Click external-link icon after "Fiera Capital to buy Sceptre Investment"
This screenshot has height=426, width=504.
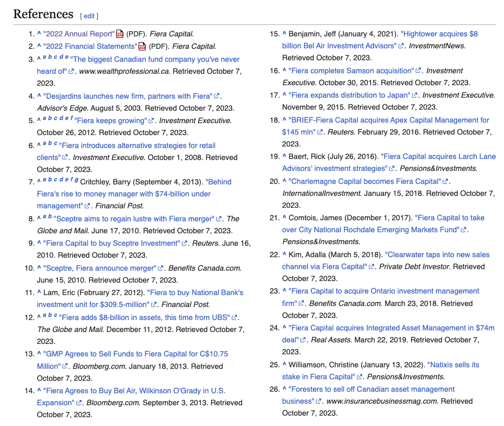point(184,244)
